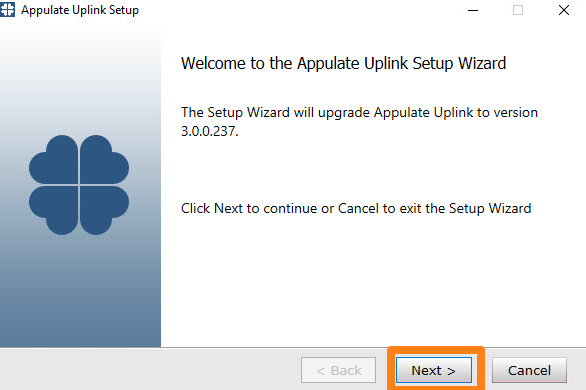Screen dimensions: 586x390
Task: Cancel the Appulate Uplink setup
Action: click(x=529, y=370)
